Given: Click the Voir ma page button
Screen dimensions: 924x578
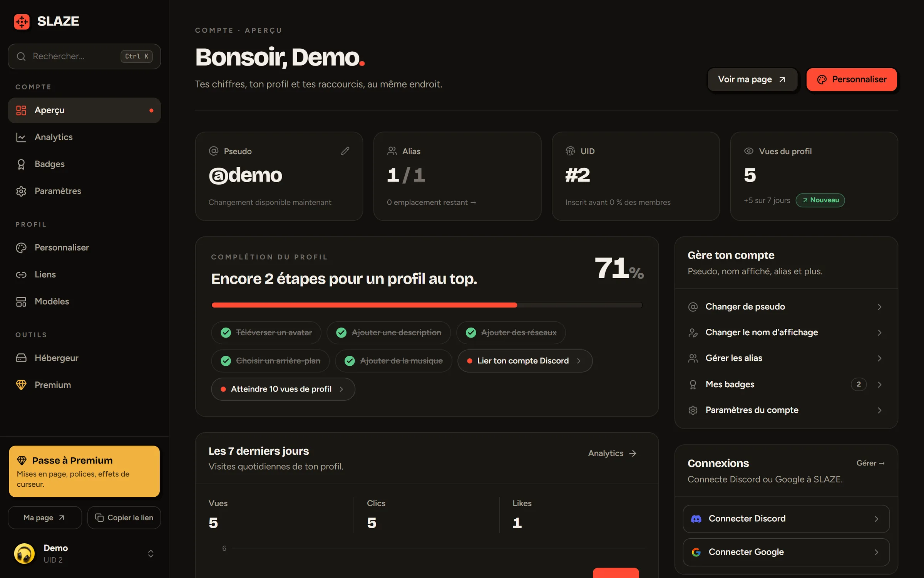Looking at the screenshot, I should click(x=752, y=80).
